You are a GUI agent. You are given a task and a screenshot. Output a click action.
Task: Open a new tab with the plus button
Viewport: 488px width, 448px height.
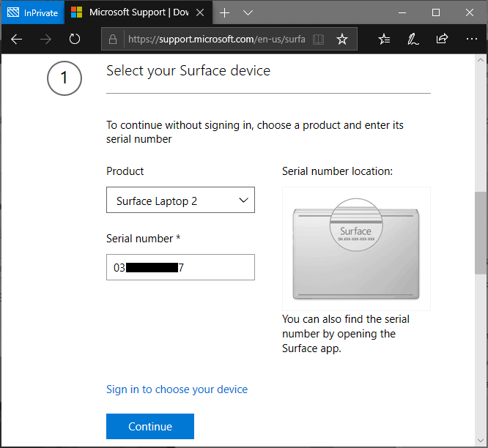(x=225, y=12)
